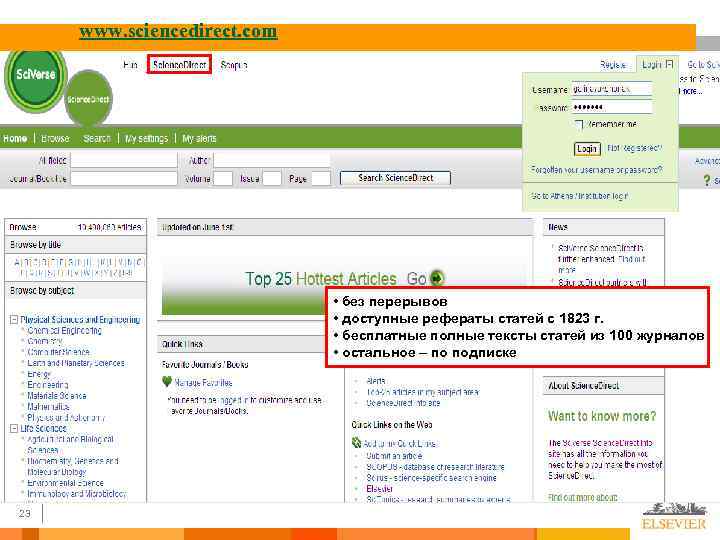Screen dimensions: 720x540
Task: Collapse the Life Sciences tree node
Action: 14,428
